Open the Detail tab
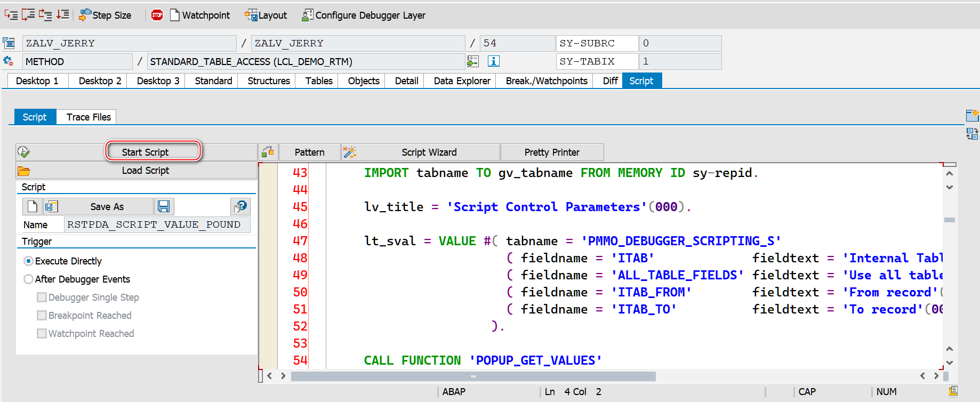The image size is (980, 402). pos(407,81)
